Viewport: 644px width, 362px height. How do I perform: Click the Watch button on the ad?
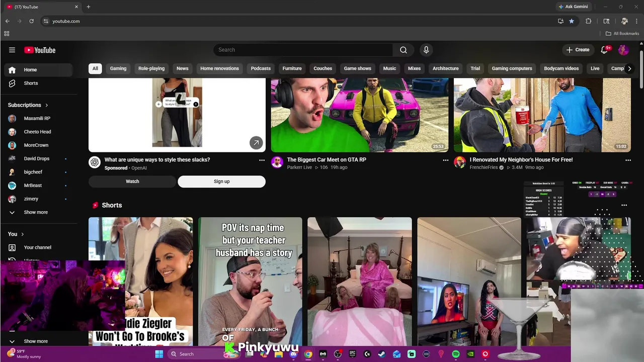tap(132, 182)
